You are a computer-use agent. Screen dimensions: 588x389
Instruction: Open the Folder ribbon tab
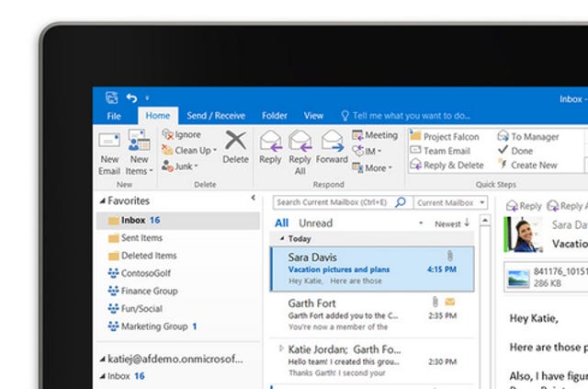click(x=275, y=116)
